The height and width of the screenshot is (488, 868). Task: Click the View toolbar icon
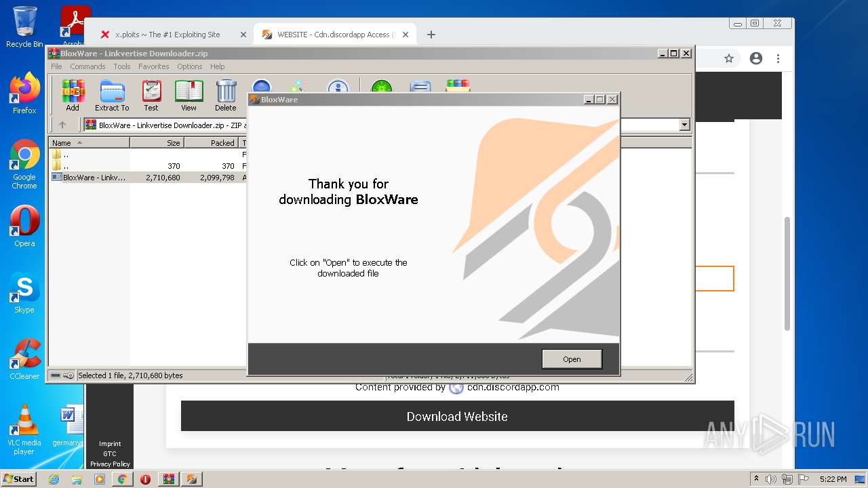[x=189, y=96]
